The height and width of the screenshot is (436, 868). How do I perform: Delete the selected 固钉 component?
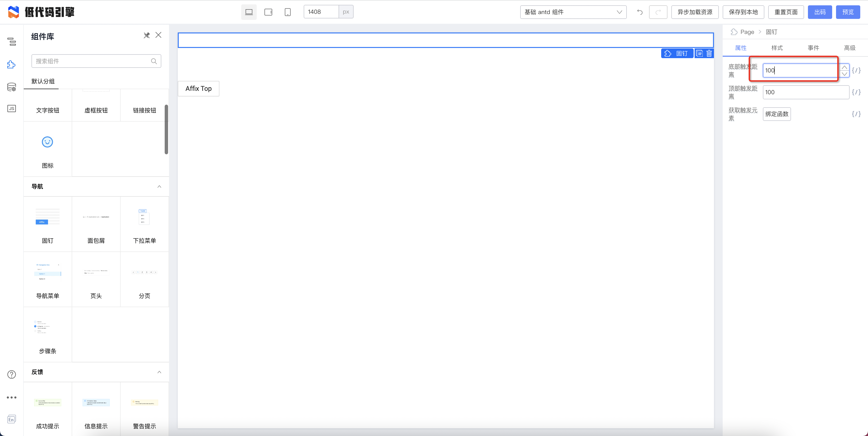(709, 53)
